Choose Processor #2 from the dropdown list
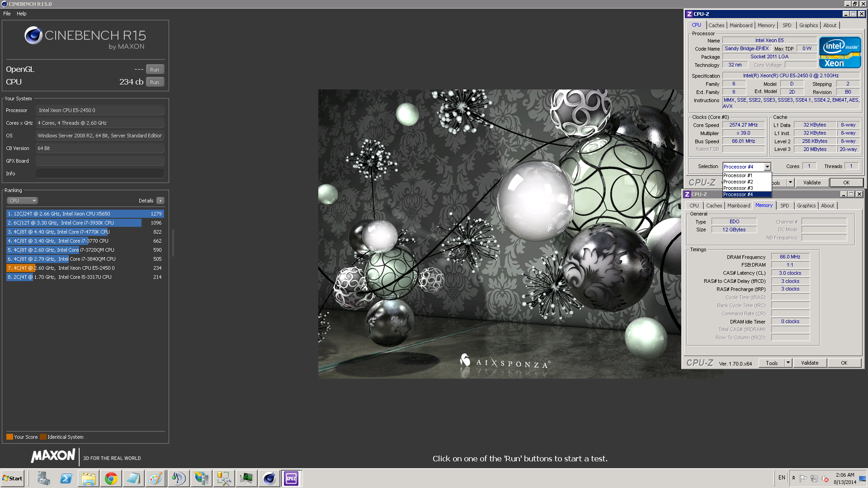The image size is (868, 488). point(747,182)
